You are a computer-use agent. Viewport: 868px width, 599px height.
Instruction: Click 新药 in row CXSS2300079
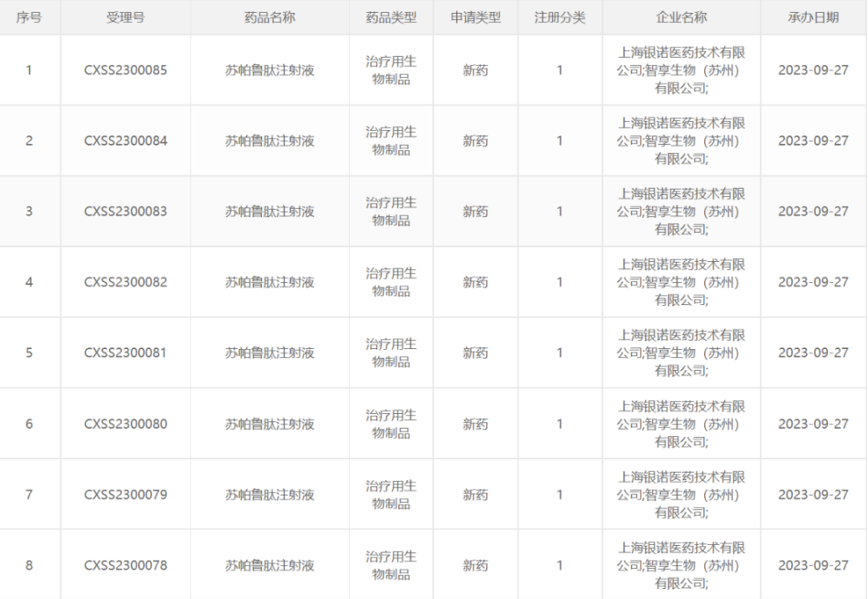point(475,495)
